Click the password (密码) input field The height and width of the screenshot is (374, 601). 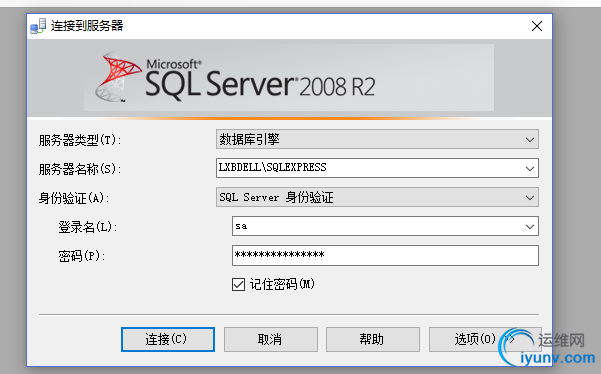[x=385, y=256]
